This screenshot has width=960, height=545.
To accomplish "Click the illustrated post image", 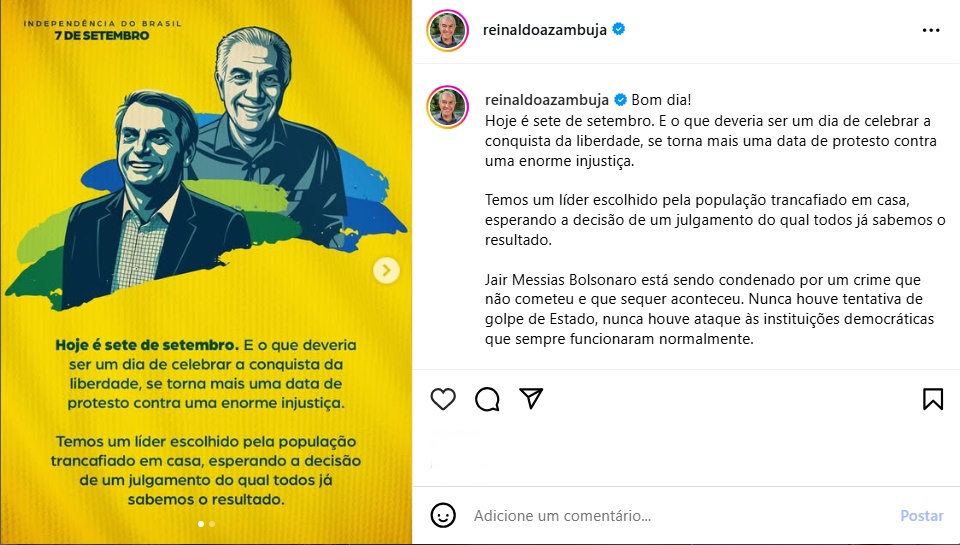I will (206, 272).
